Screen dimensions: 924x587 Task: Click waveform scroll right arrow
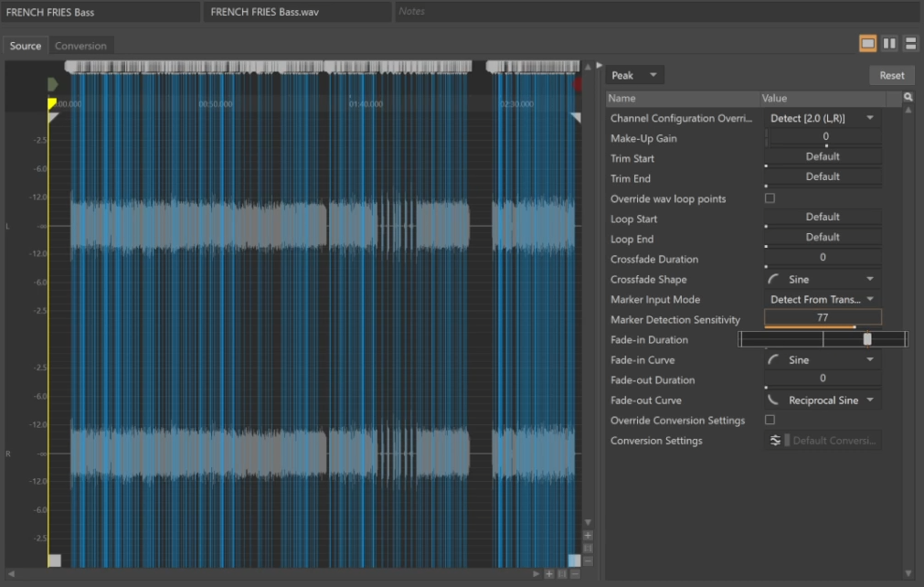536,573
